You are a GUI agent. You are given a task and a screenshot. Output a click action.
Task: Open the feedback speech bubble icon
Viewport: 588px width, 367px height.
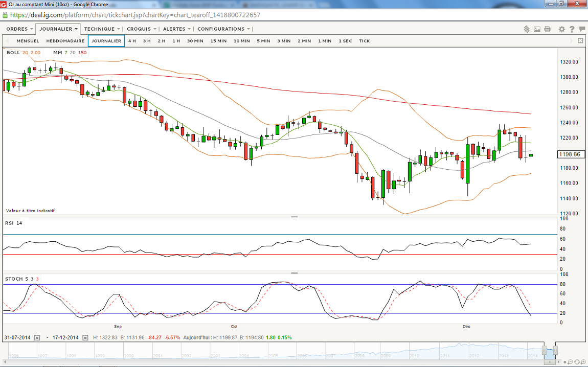point(582,29)
